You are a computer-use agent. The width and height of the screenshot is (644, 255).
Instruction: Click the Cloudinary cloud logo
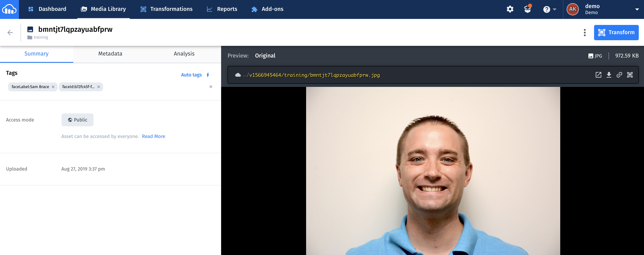coord(9,9)
